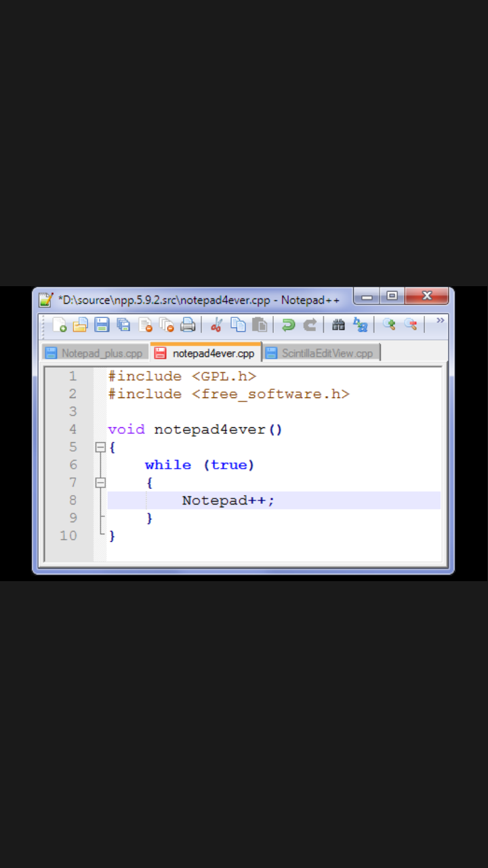The height and width of the screenshot is (868, 488).
Task: Click the Open file folder icon
Action: 81,325
